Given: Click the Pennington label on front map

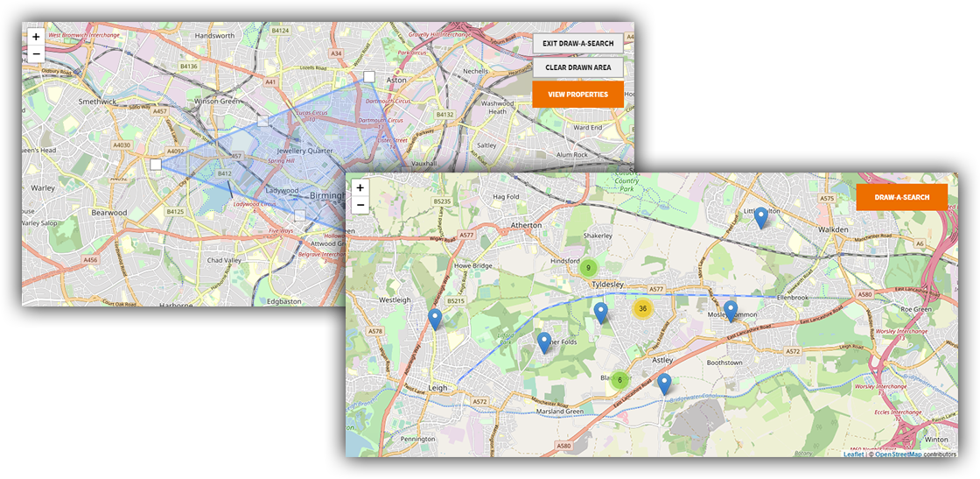Looking at the screenshot, I should pyautogui.click(x=418, y=440).
